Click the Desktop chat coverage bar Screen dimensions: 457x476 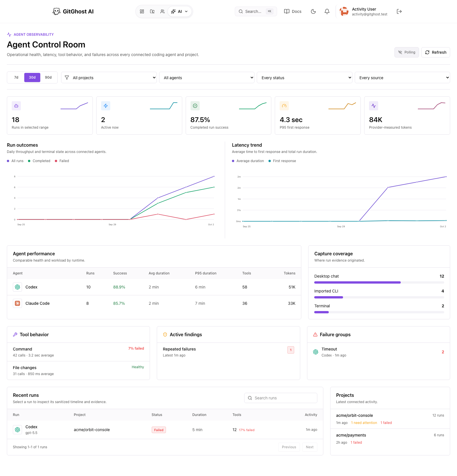click(379, 282)
